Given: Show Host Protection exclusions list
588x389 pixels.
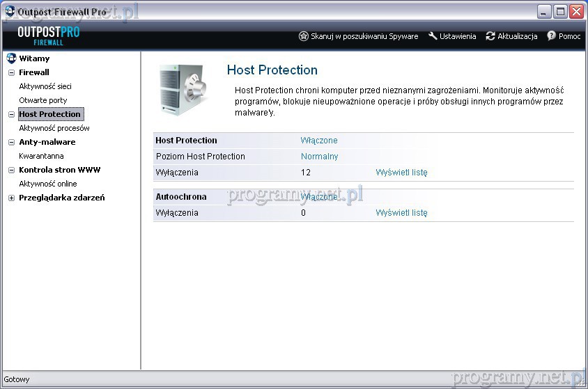Looking at the screenshot, I should (401, 173).
